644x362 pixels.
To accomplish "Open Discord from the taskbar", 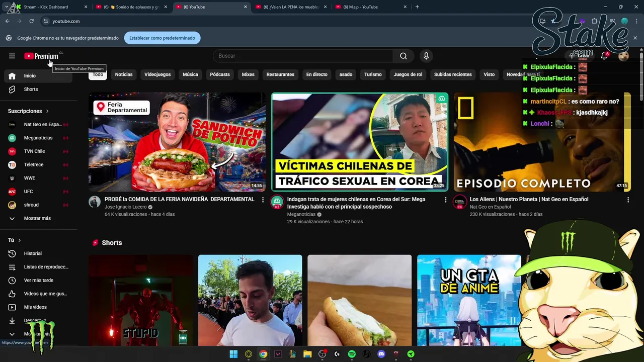I will tap(381, 354).
